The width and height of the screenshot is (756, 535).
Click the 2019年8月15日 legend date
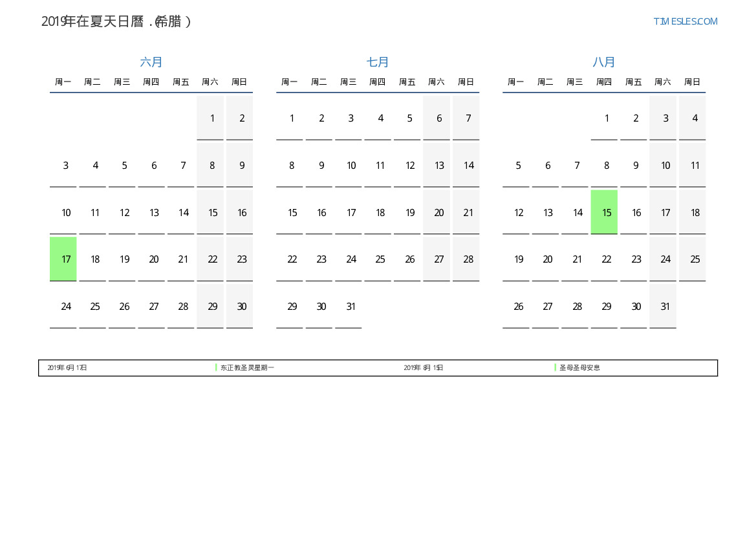[424, 367]
